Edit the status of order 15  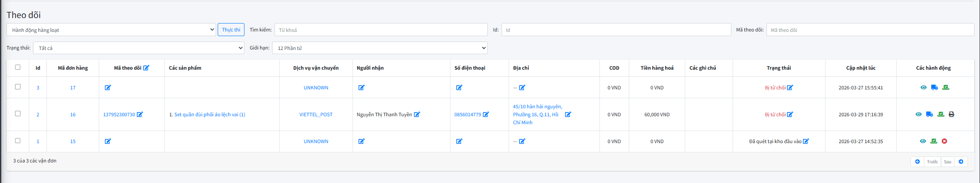click(806, 141)
